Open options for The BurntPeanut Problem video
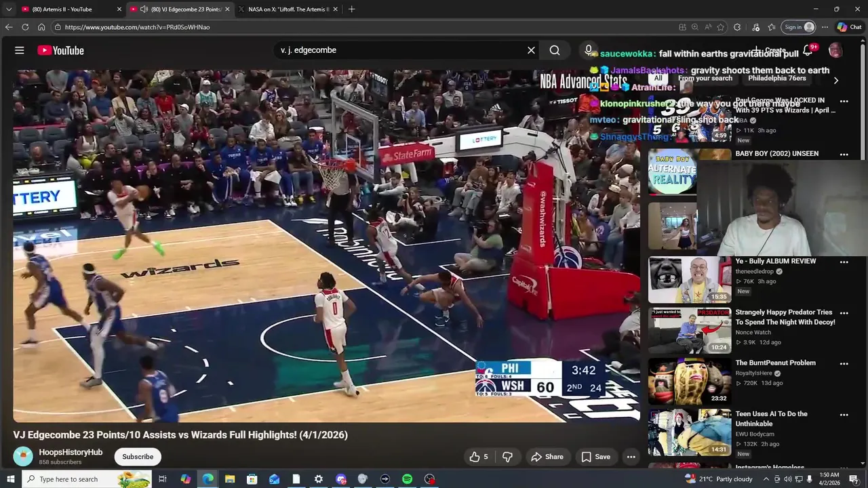Screen dimensions: 868x488 click(844, 364)
